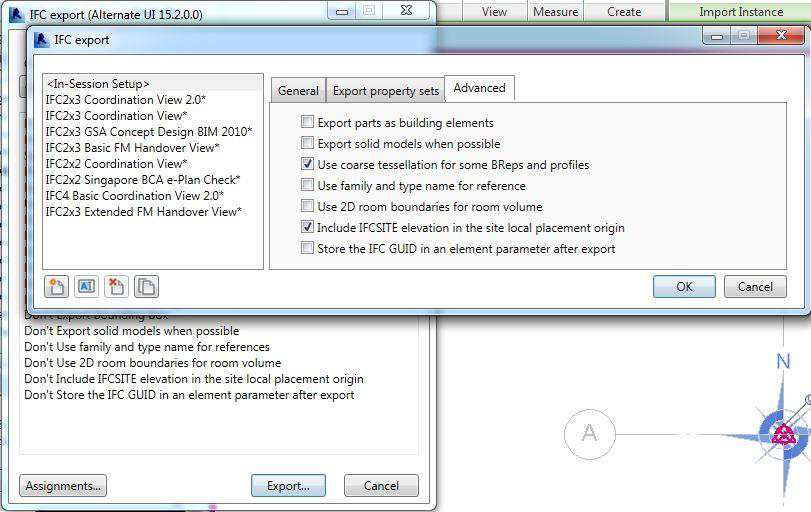Click Cancel in the Alternate UI window
Image resolution: width=811 pixels, height=512 pixels.
381,486
